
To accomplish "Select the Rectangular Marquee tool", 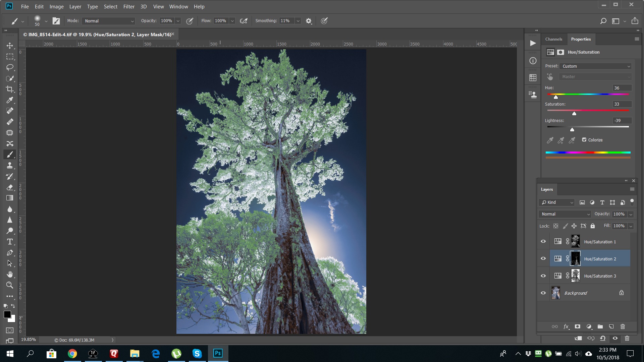I will pyautogui.click(x=10, y=57).
